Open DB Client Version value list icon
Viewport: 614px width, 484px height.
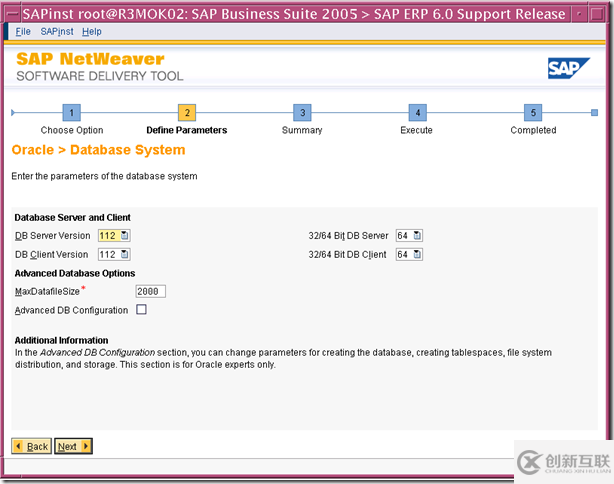(x=125, y=254)
